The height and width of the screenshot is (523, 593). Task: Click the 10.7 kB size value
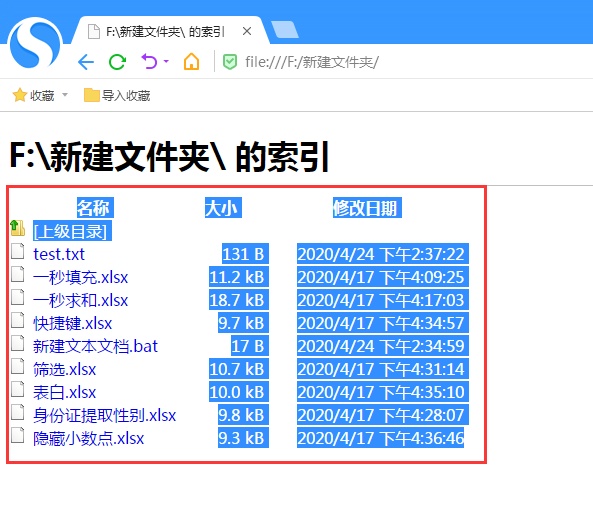tap(239, 369)
